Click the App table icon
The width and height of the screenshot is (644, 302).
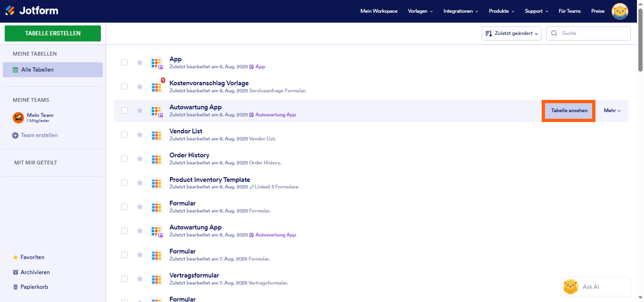click(x=157, y=63)
